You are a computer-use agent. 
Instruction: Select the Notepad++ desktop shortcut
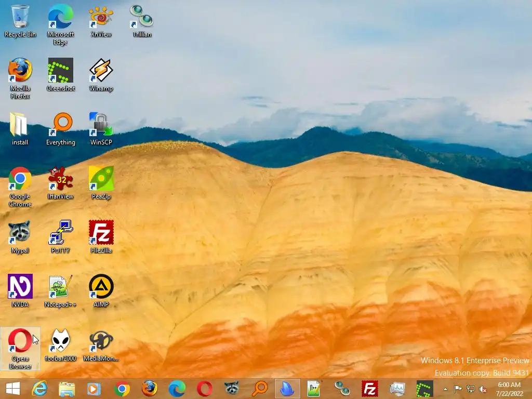[60, 291]
